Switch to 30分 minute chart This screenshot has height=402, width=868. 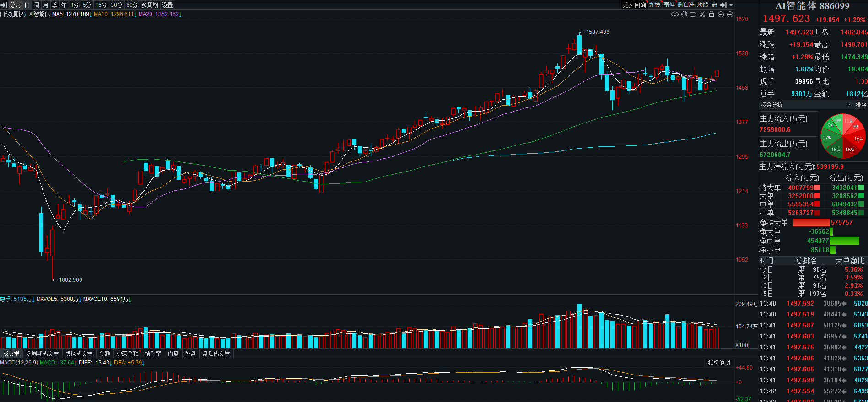click(x=116, y=5)
